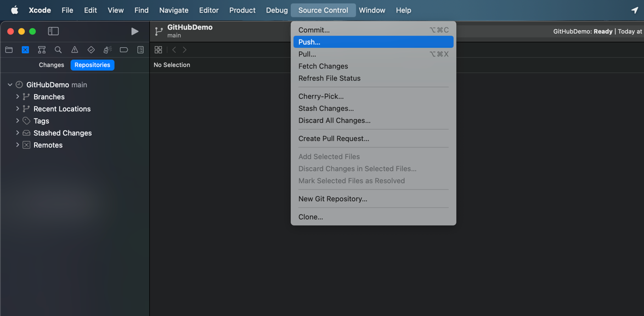Open the Symbol navigator icon
The image size is (644, 316).
point(42,50)
